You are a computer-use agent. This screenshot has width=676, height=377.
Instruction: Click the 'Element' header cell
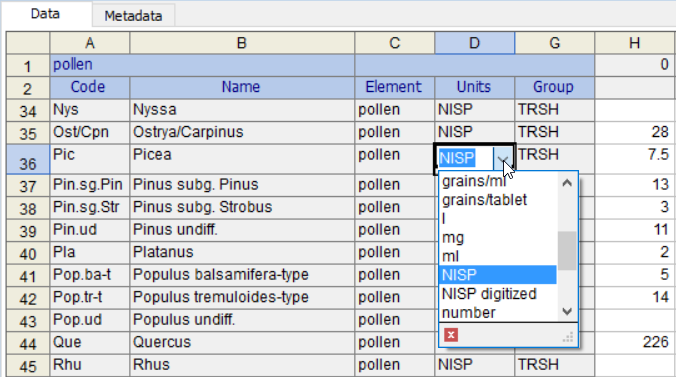(394, 87)
